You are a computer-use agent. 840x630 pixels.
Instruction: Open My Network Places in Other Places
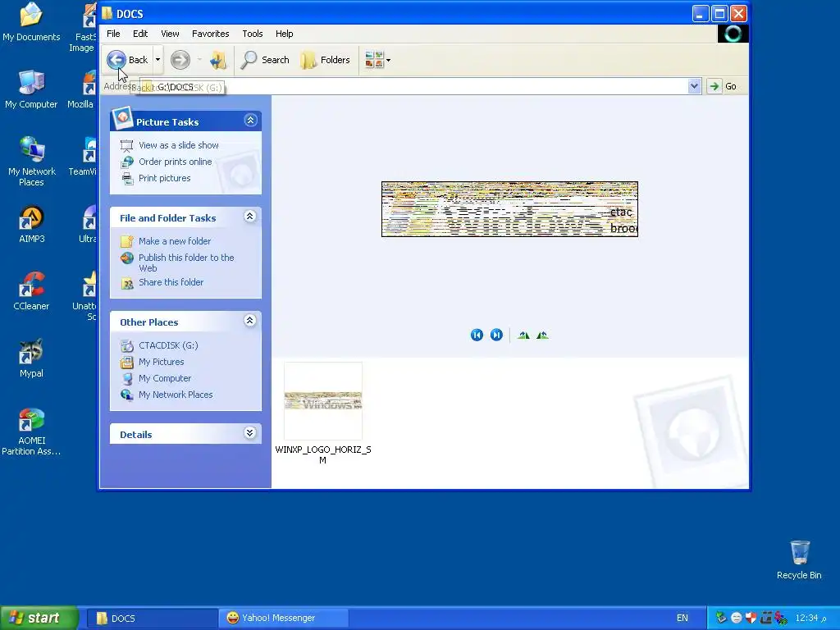(x=176, y=395)
